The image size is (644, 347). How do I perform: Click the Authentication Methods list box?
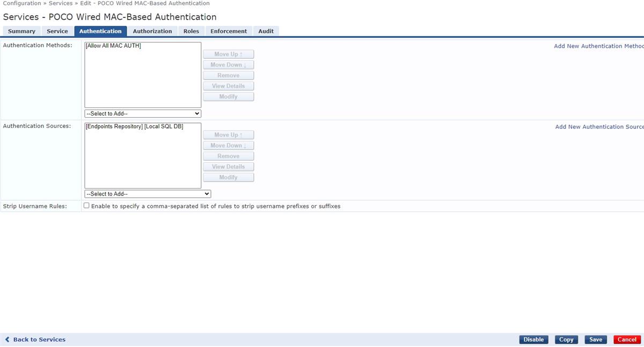pyautogui.click(x=143, y=75)
